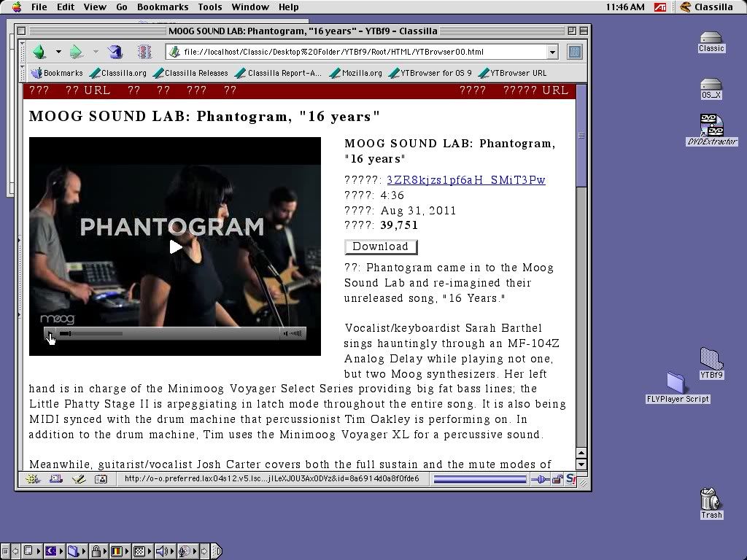Open the Classilla application switcher menu
The image size is (747, 560).
706,7
